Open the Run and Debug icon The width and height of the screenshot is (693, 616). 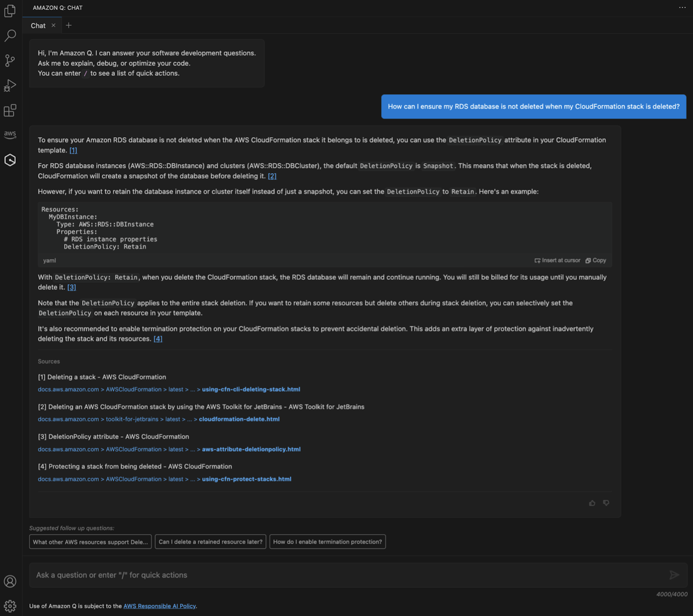pos(10,85)
